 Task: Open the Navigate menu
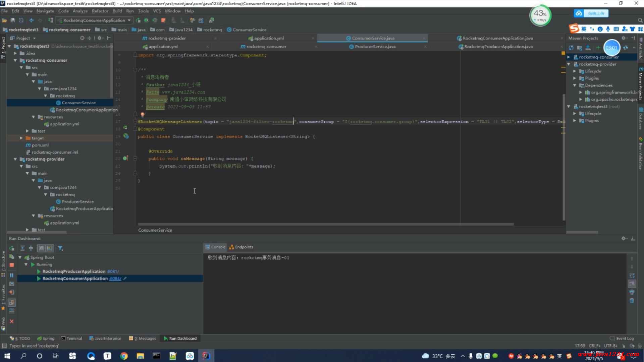pyautogui.click(x=45, y=11)
